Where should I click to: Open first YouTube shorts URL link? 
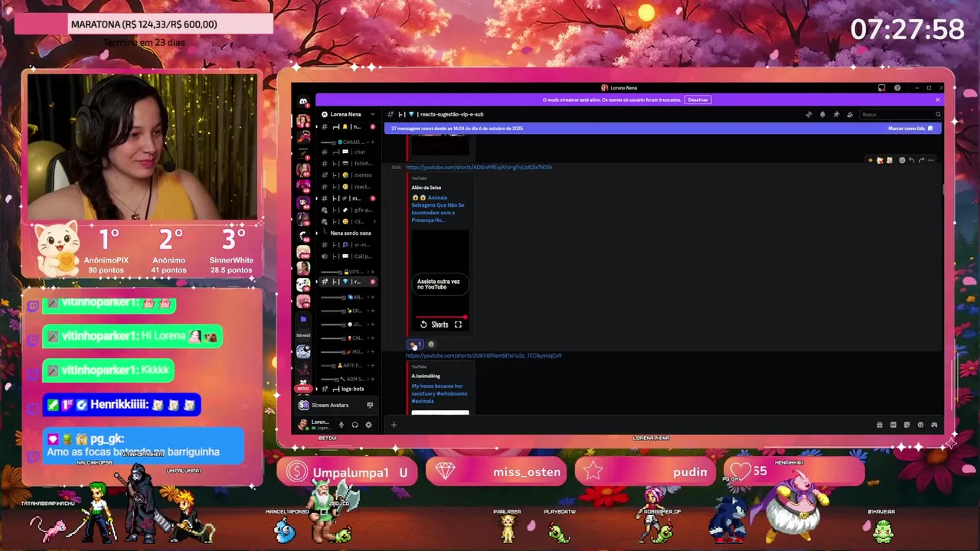[x=479, y=167]
